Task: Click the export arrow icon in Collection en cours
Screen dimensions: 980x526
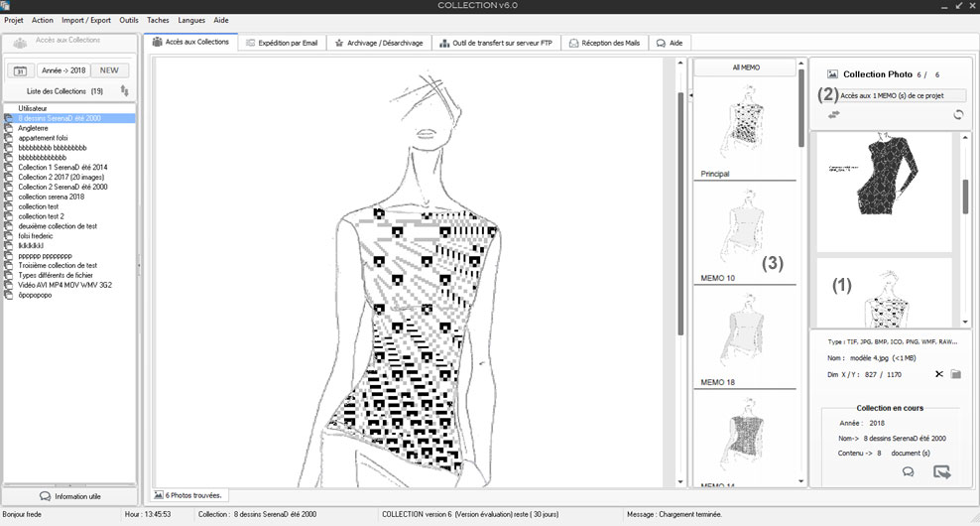Action: click(942, 472)
